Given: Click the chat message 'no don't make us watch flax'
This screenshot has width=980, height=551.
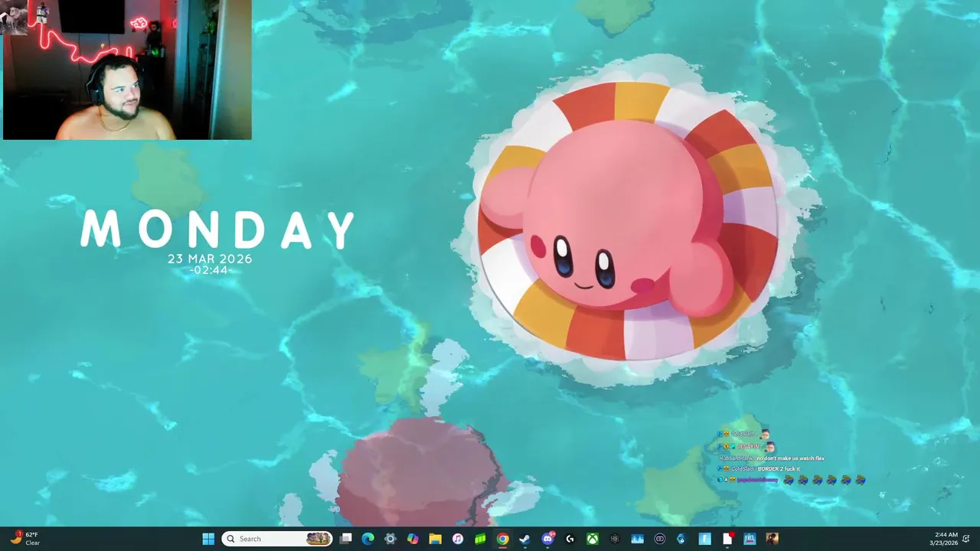Looking at the screenshot, I should (x=790, y=458).
